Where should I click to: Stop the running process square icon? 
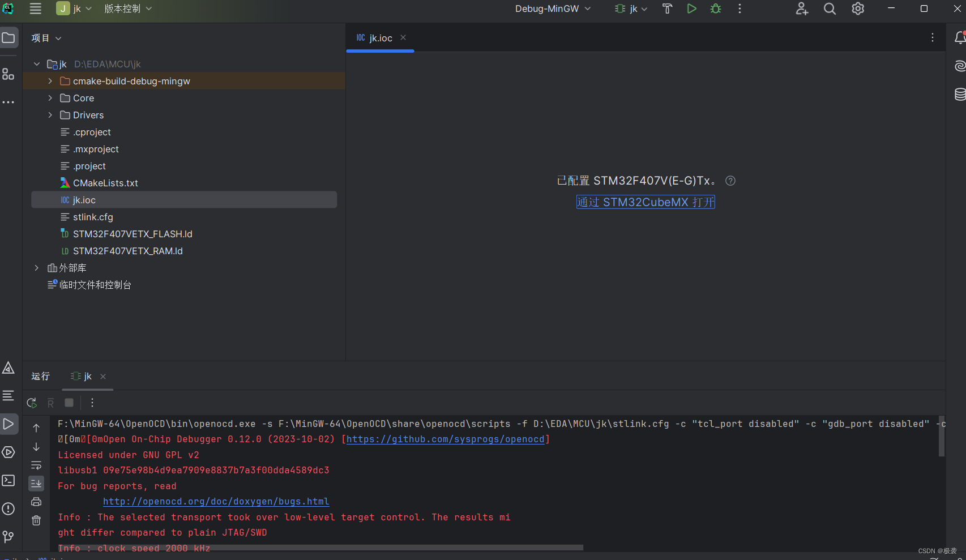pos(69,403)
